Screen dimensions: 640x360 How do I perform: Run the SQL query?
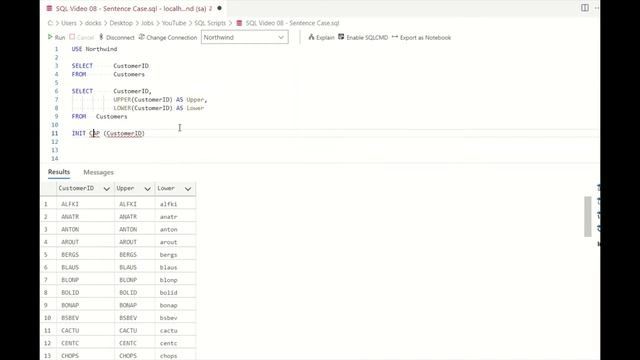click(x=56, y=37)
